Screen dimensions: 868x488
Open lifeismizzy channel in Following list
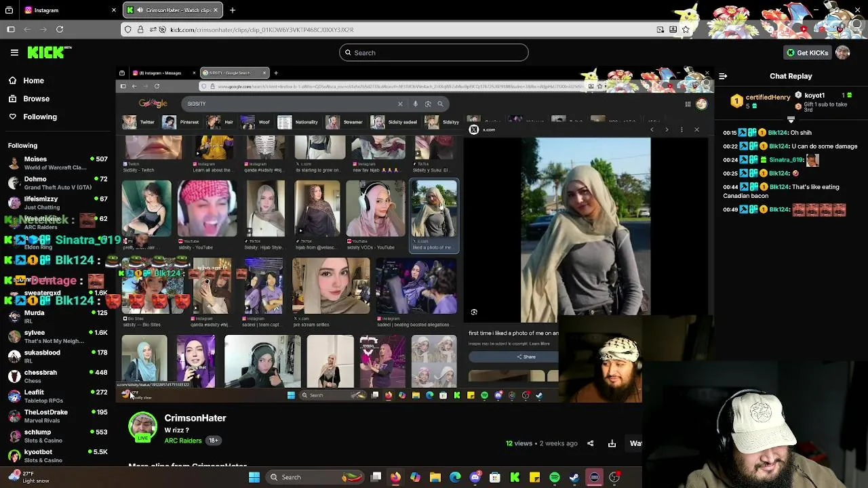[x=58, y=203]
